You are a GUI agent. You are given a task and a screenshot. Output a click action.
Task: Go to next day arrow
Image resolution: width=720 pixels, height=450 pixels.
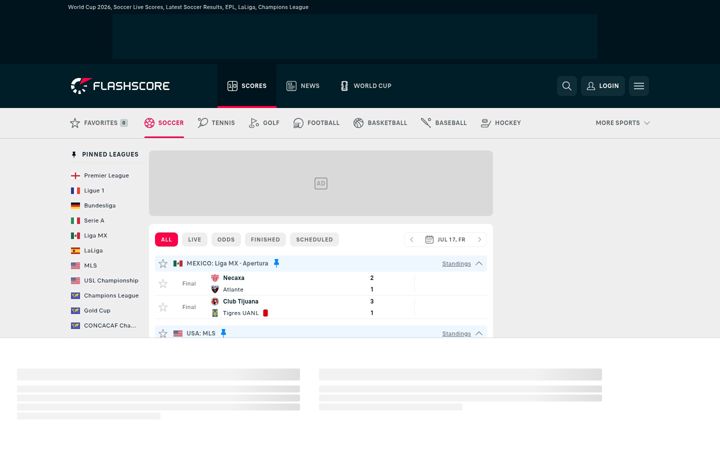[479, 239]
